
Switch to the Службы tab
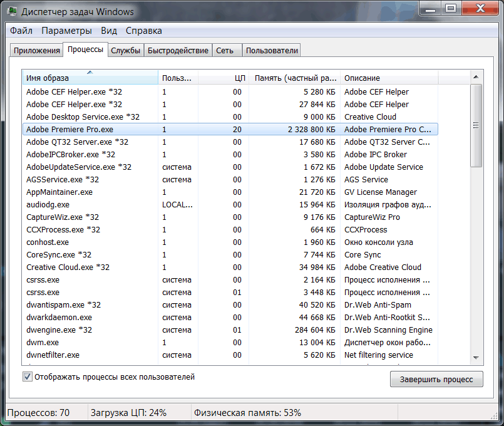[x=125, y=51]
